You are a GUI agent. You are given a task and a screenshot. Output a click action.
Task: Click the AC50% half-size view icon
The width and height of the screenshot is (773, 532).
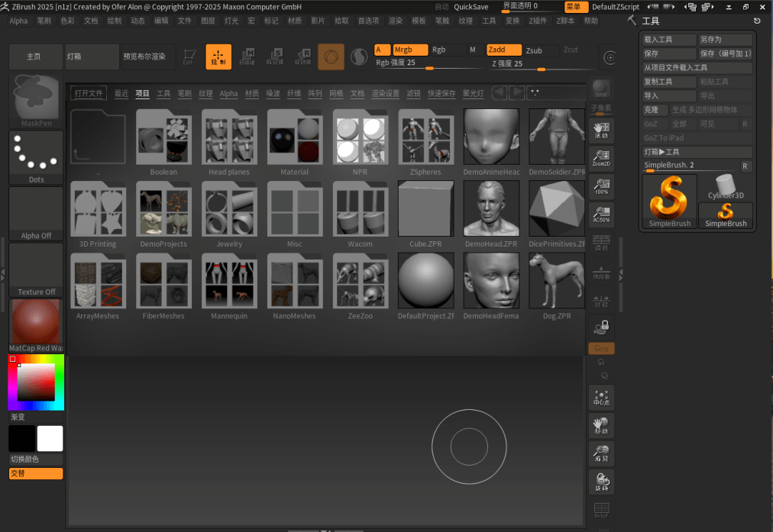pyautogui.click(x=601, y=214)
